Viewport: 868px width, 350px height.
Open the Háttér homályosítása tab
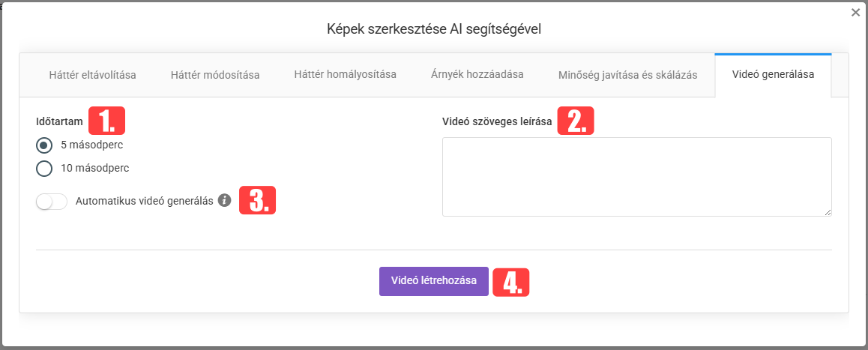pos(345,75)
